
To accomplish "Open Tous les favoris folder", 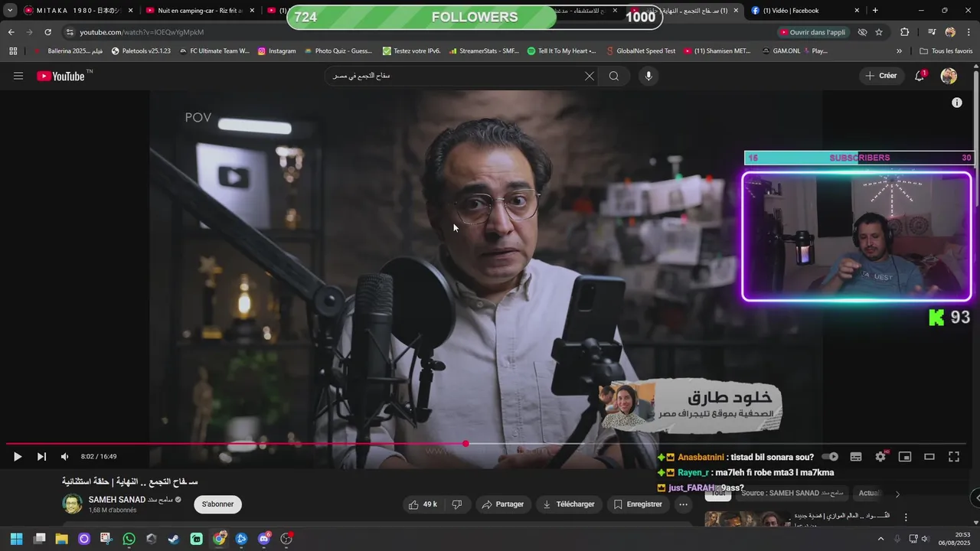I will pos(946,51).
